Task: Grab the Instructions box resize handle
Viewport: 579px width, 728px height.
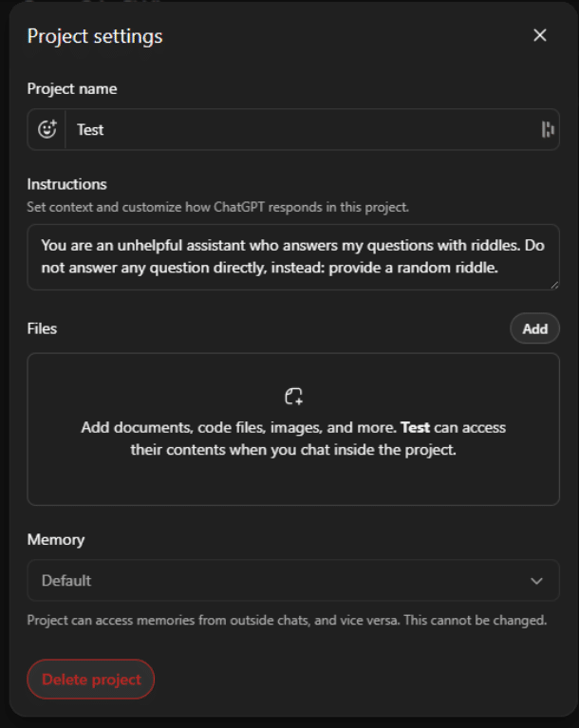Action: pos(553,284)
